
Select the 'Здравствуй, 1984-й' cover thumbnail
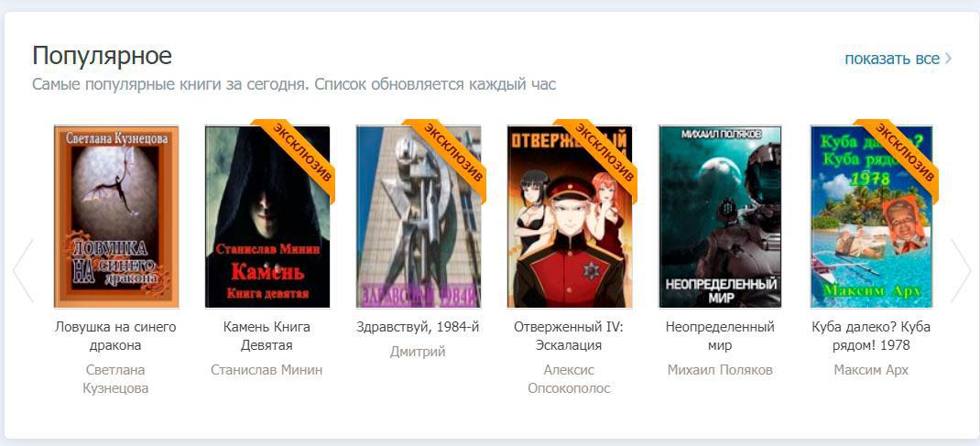pyautogui.click(x=419, y=217)
